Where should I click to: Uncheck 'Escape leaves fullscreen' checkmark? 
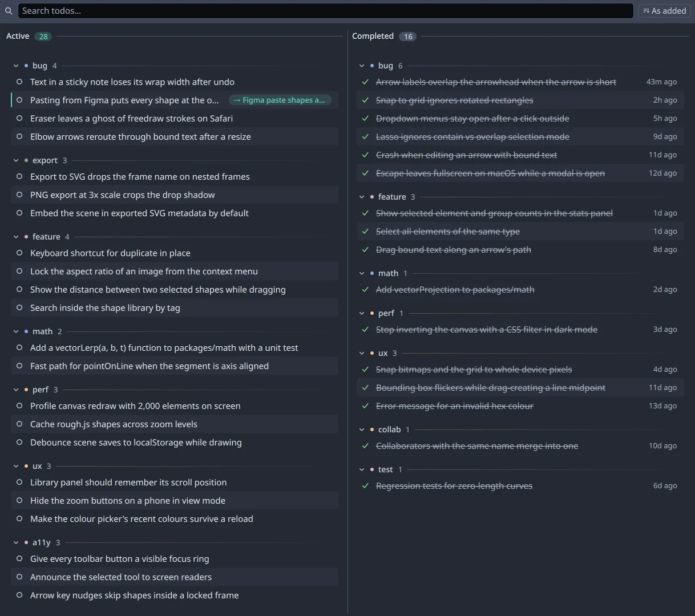[x=365, y=173]
